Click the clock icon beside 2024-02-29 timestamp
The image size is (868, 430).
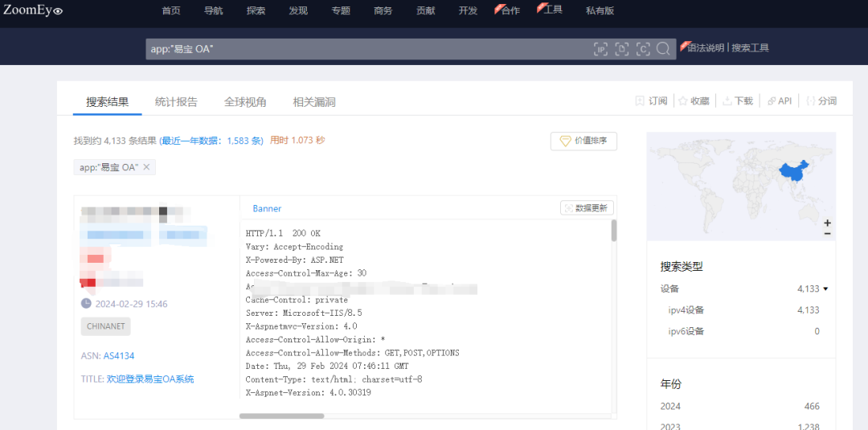point(86,303)
